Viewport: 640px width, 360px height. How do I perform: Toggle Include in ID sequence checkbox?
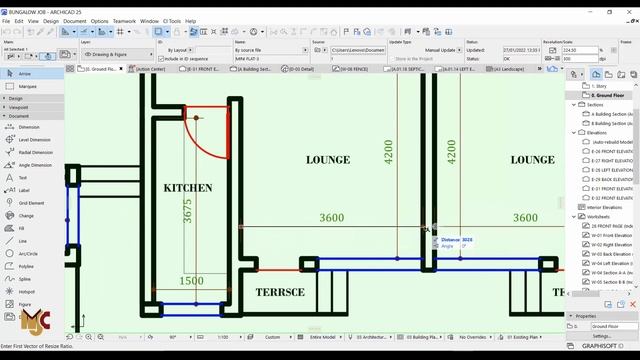(161, 59)
